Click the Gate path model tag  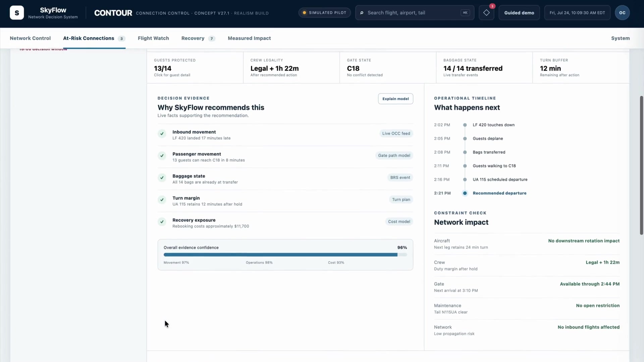pos(394,156)
